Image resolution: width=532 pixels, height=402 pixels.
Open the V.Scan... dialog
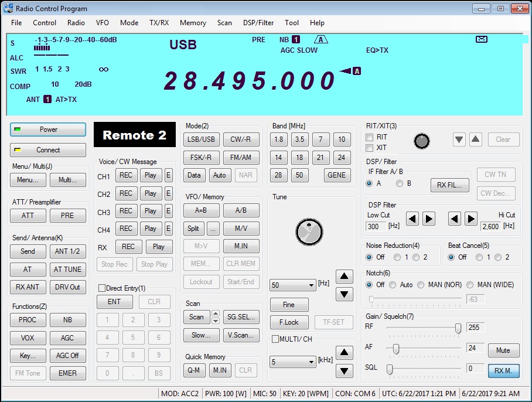241,335
